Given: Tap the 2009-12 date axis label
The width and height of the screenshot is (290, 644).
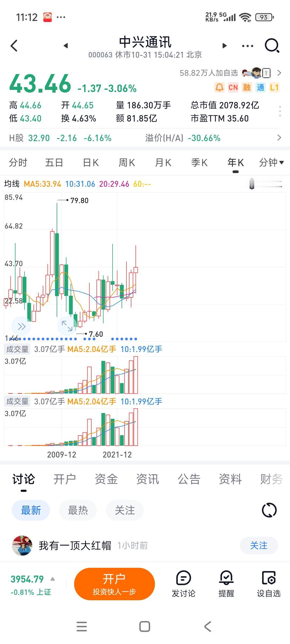Looking at the screenshot, I should [61, 455].
